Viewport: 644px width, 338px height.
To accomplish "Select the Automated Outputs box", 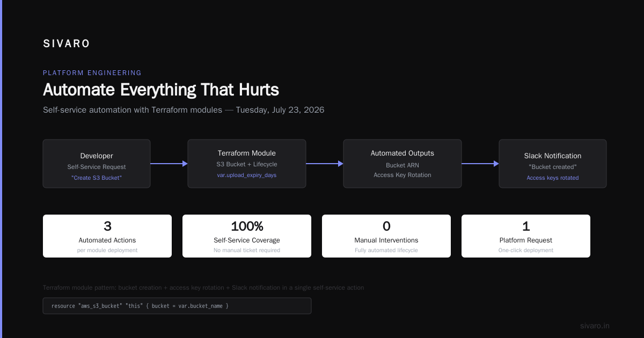I will pyautogui.click(x=402, y=164).
